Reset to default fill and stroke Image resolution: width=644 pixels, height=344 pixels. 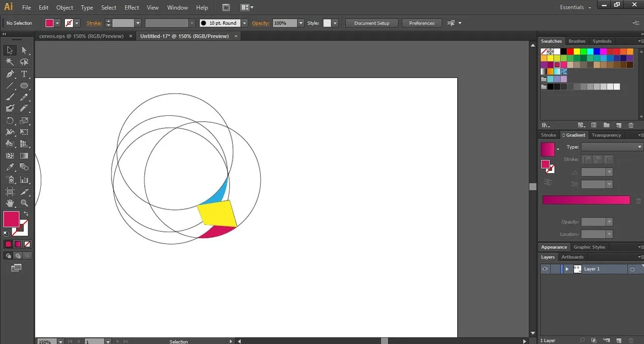click(6, 233)
